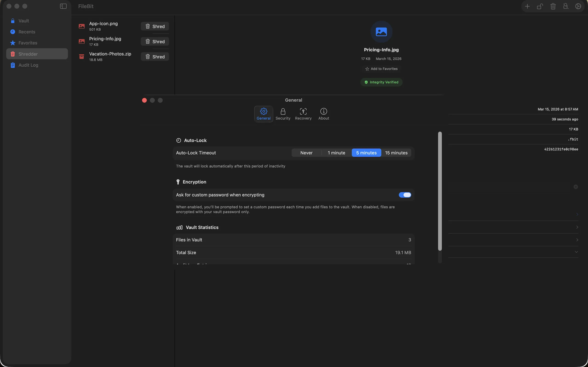Image resolution: width=588 pixels, height=367 pixels.
Task: Collapse the bottom section using its chevron
Action: click(x=576, y=252)
